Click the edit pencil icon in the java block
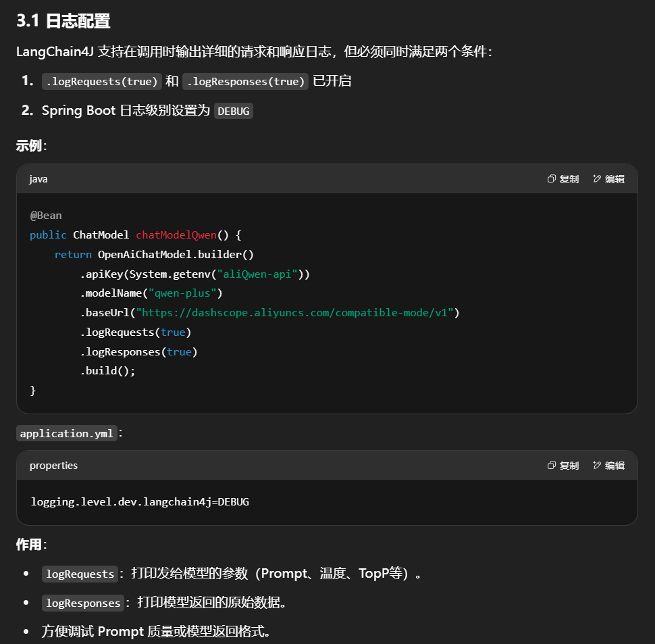The image size is (655, 644). 597,179
